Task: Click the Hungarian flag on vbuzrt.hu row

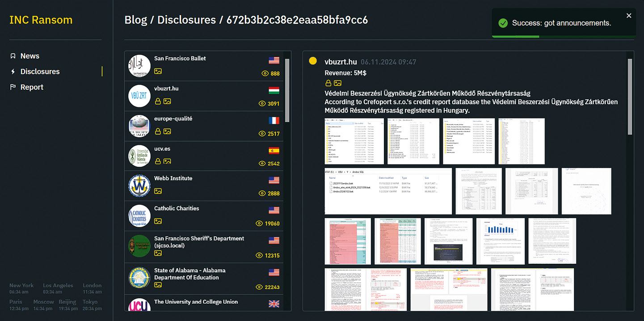Action: coord(274,90)
